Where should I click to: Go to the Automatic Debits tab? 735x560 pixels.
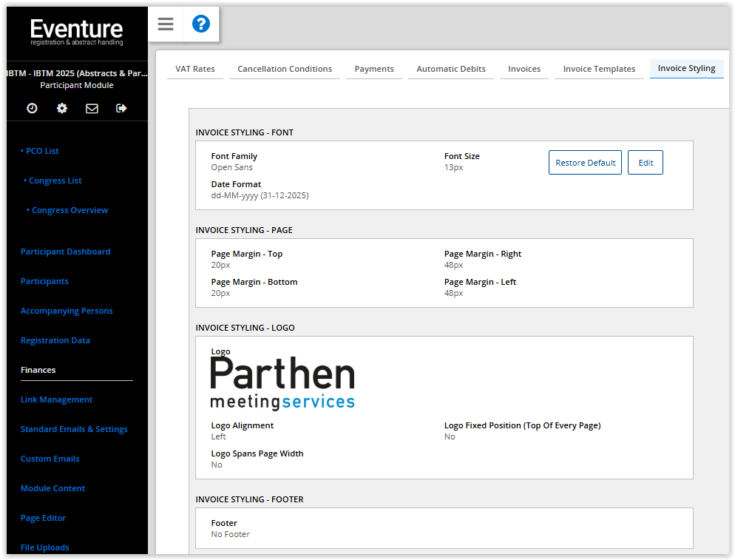(x=451, y=69)
